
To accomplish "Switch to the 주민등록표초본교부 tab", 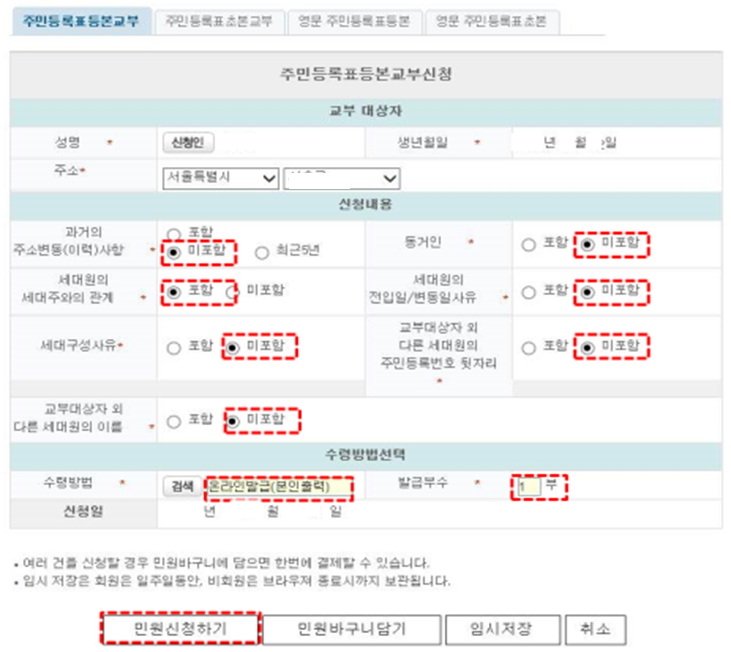I will [217, 21].
